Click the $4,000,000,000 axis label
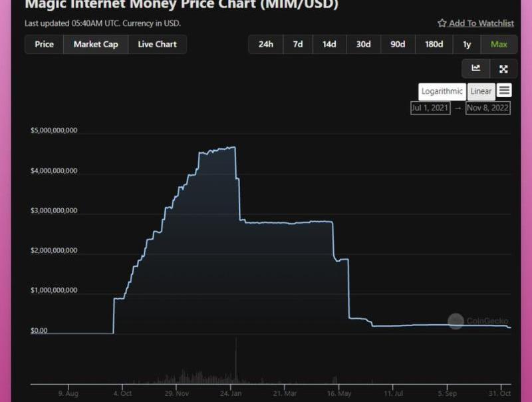The height and width of the screenshot is (402, 532). [x=54, y=171]
